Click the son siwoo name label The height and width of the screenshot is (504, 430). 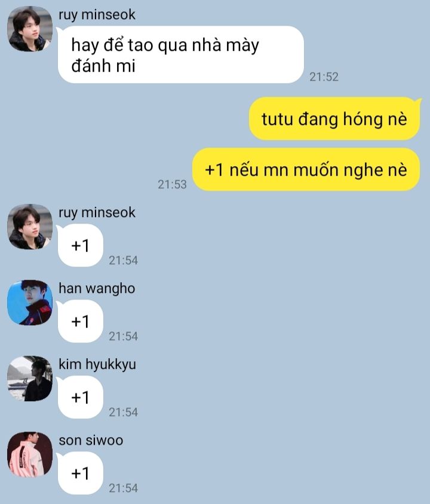click(x=91, y=441)
